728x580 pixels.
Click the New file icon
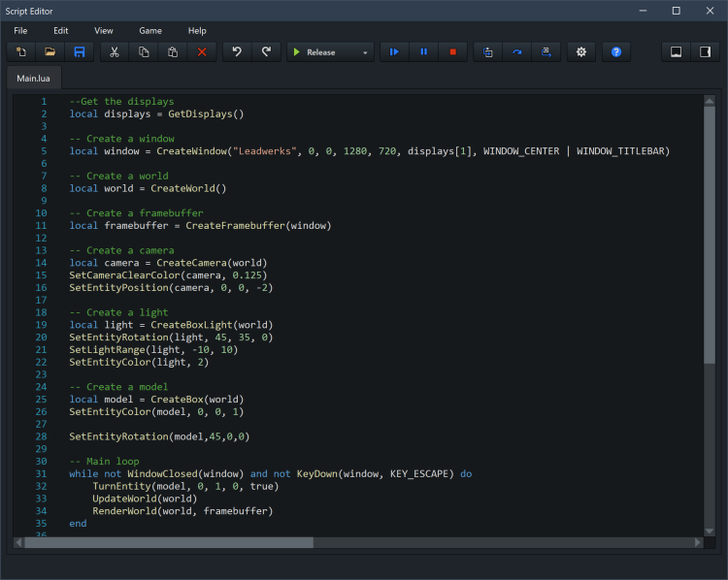click(21, 52)
